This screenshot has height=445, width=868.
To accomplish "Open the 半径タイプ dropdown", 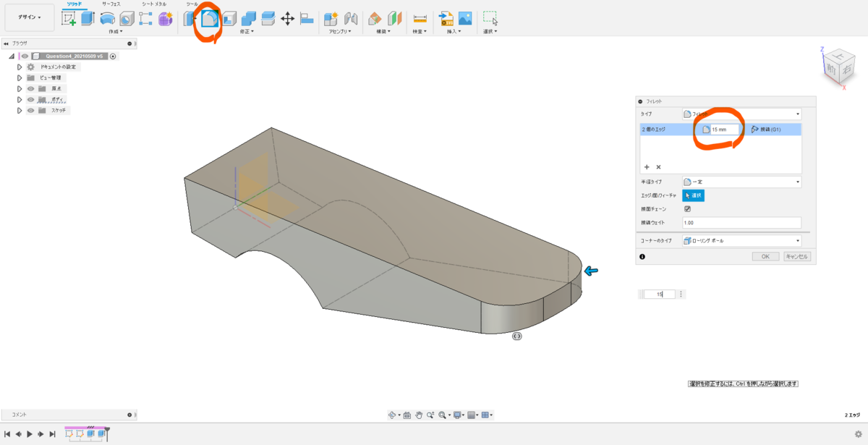I will click(x=741, y=182).
